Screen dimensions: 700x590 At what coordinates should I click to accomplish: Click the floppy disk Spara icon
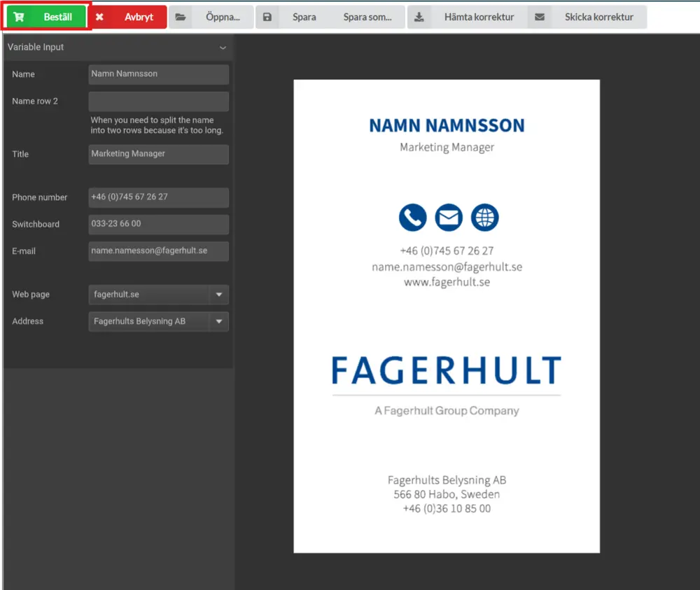coord(267,17)
